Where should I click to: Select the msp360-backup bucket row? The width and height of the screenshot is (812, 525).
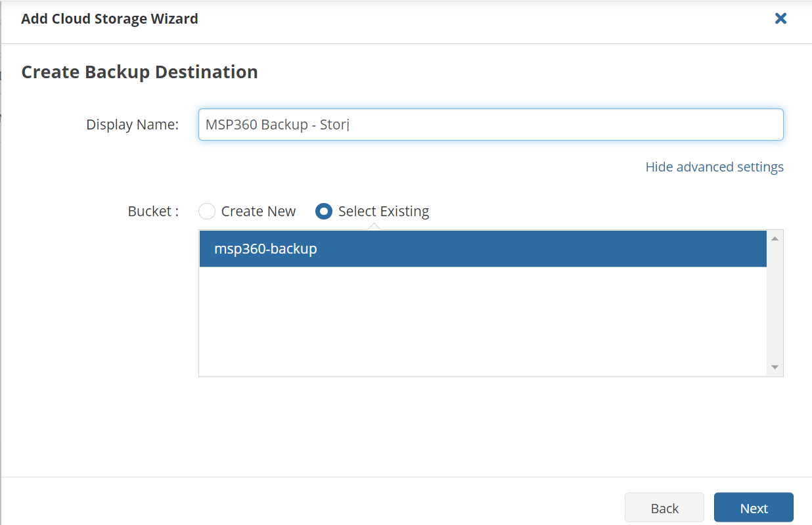click(x=483, y=249)
